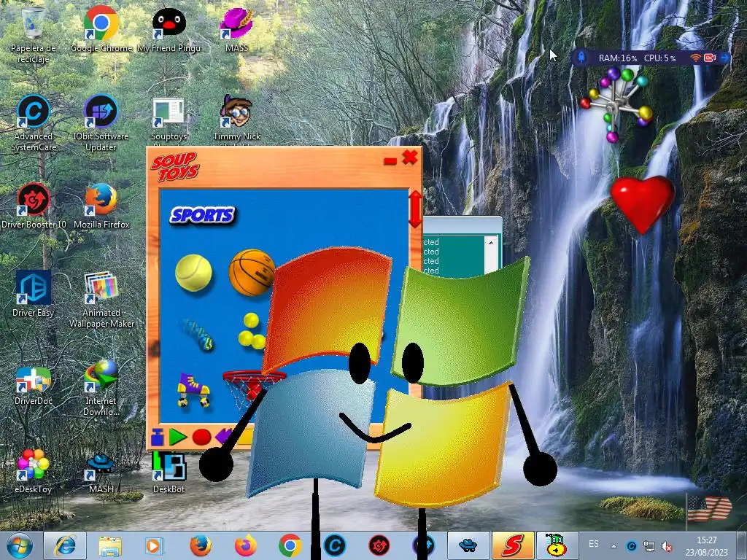This screenshot has height=560, width=747.
Task: Click the red up-down arrow in Soup Toys
Action: (x=415, y=209)
